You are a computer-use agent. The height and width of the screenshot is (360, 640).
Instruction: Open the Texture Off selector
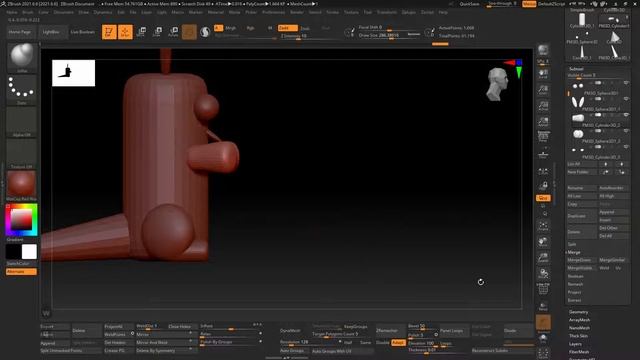[22, 154]
